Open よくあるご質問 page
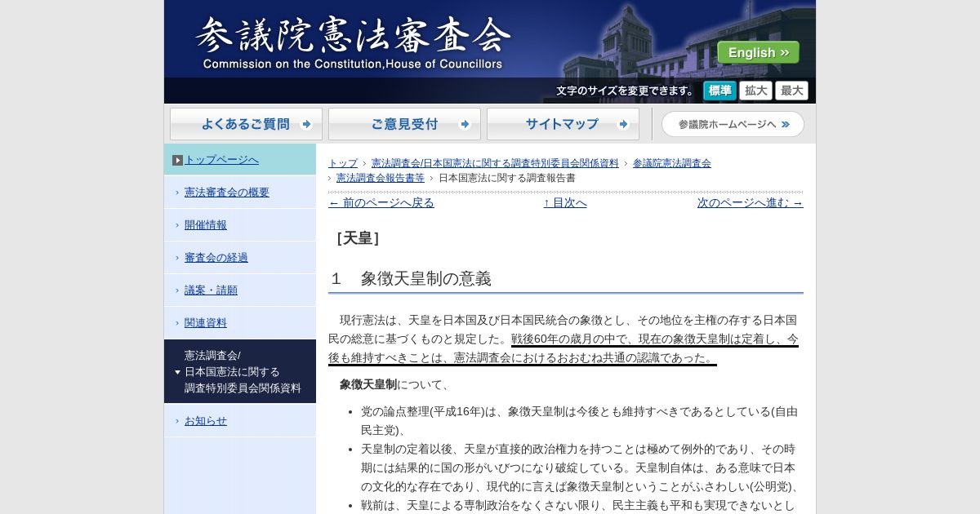The image size is (980, 514). tap(246, 124)
